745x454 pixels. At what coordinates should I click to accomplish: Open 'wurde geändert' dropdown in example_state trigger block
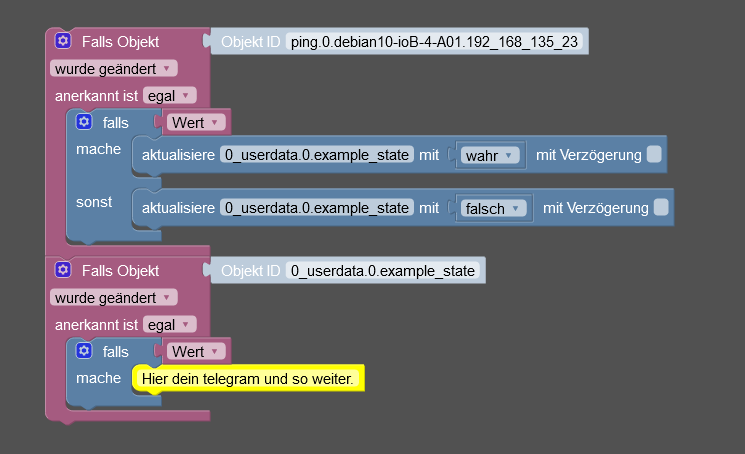click(x=114, y=297)
